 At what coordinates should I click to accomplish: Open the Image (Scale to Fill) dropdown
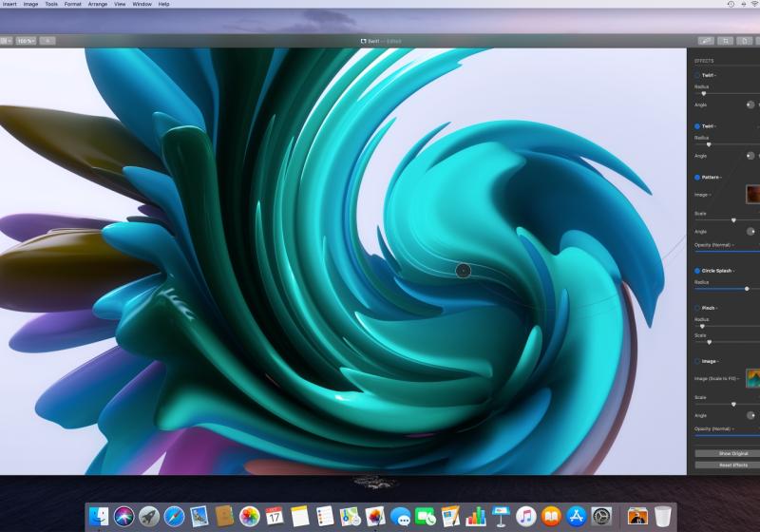(x=717, y=378)
